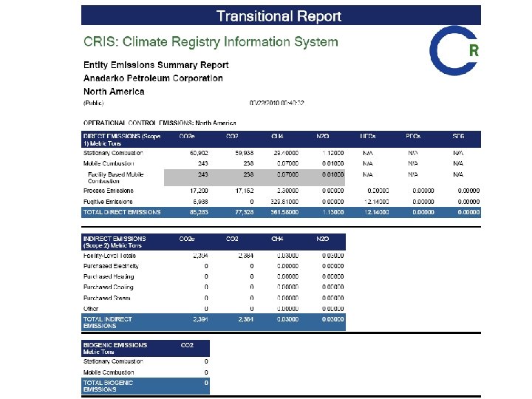Screen dimensions: 532x399
Task: Click "Other" row label in indirect table
Action: point(91,309)
